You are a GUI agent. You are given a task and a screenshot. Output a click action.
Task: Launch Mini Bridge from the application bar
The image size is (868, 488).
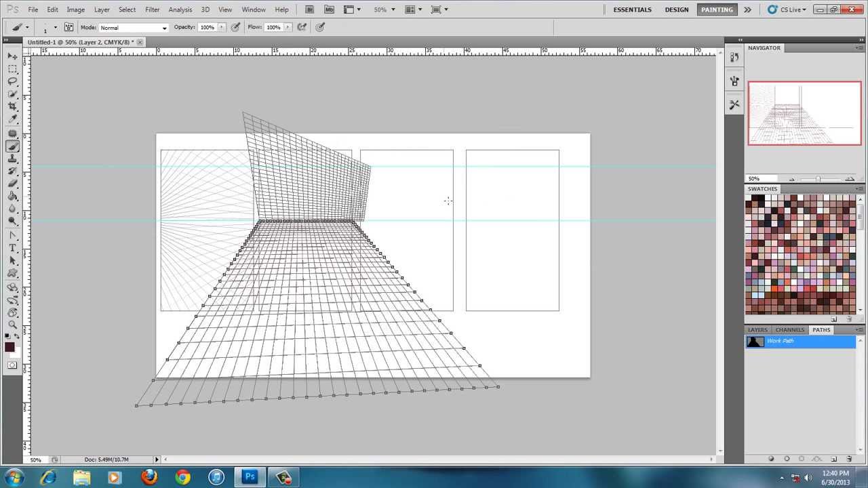pyautogui.click(x=330, y=9)
